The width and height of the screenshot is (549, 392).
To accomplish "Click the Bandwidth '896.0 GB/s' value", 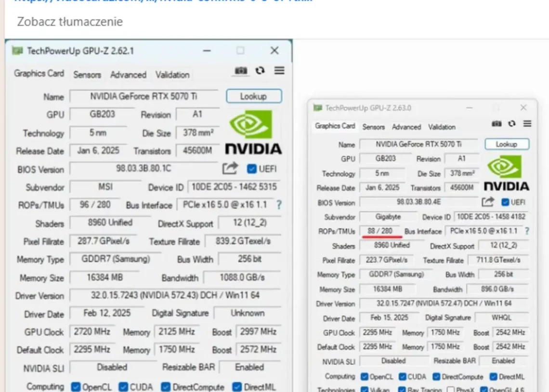I will tap(497, 289).
